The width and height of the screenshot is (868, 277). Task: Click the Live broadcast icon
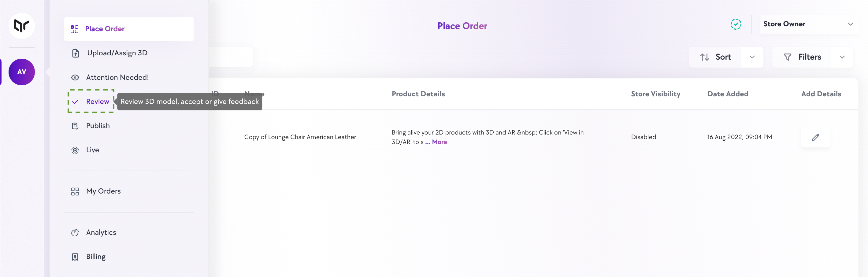pos(75,150)
